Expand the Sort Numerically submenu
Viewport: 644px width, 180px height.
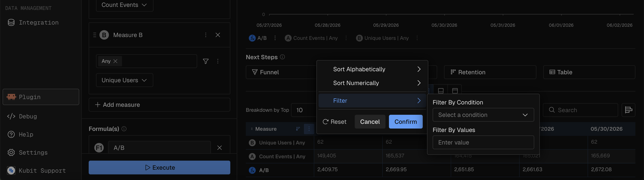pyautogui.click(x=372, y=83)
